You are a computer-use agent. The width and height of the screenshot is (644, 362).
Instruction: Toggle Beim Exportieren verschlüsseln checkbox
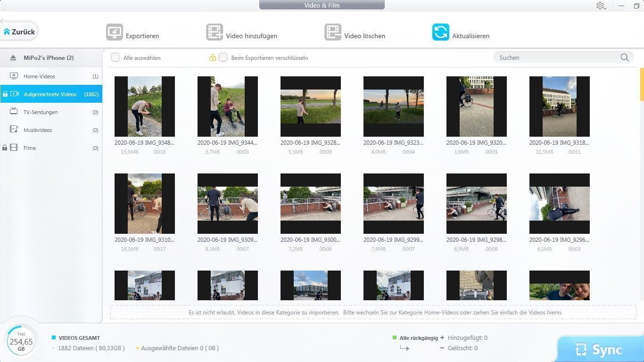pyautogui.click(x=223, y=58)
